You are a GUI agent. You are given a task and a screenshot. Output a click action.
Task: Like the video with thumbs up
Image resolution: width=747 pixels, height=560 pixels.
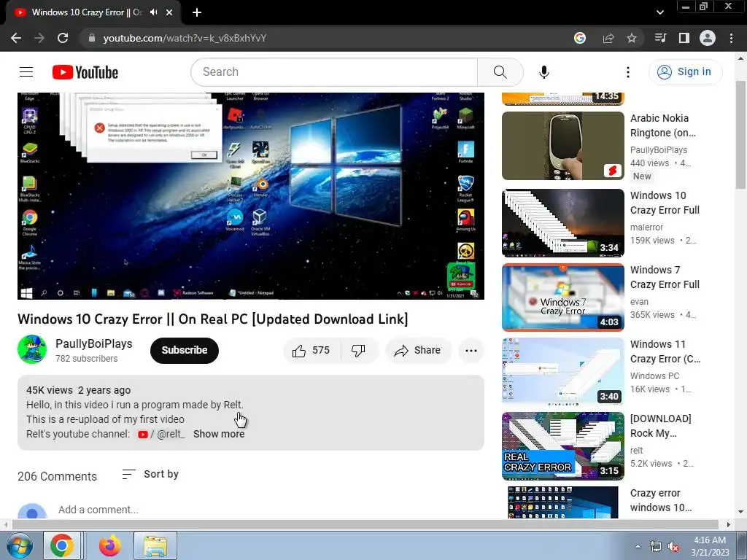tap(311, 351)
